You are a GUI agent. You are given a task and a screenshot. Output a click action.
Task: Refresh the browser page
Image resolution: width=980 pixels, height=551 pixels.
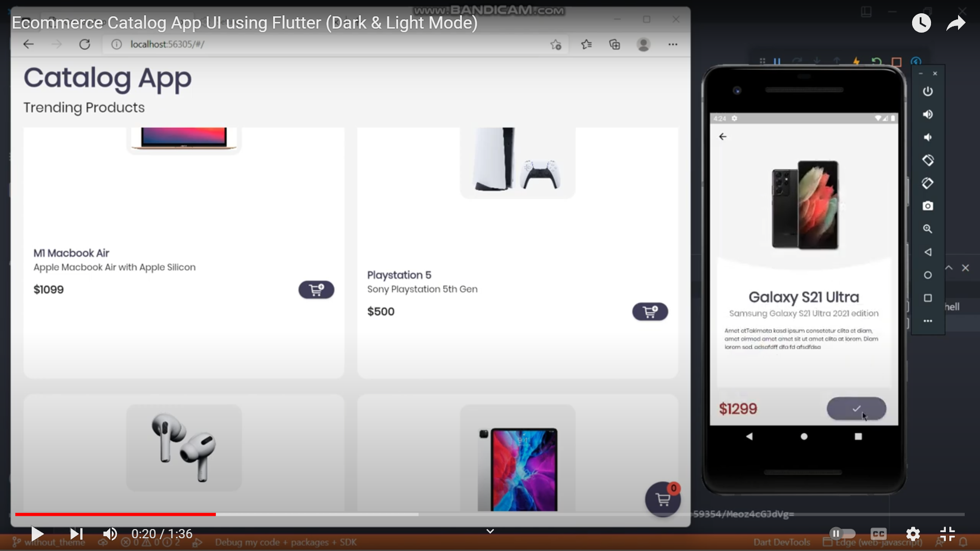tap(85, 44)
